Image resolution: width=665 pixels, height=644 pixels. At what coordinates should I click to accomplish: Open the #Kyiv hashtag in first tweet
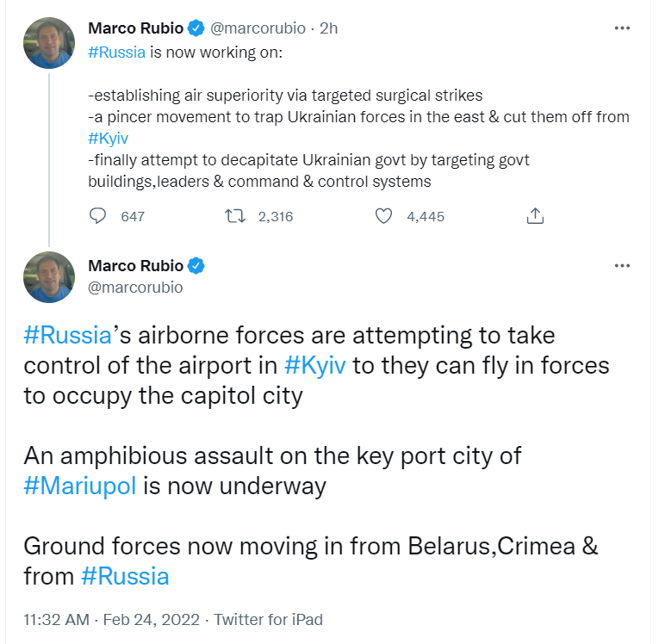tap(108, 138)
